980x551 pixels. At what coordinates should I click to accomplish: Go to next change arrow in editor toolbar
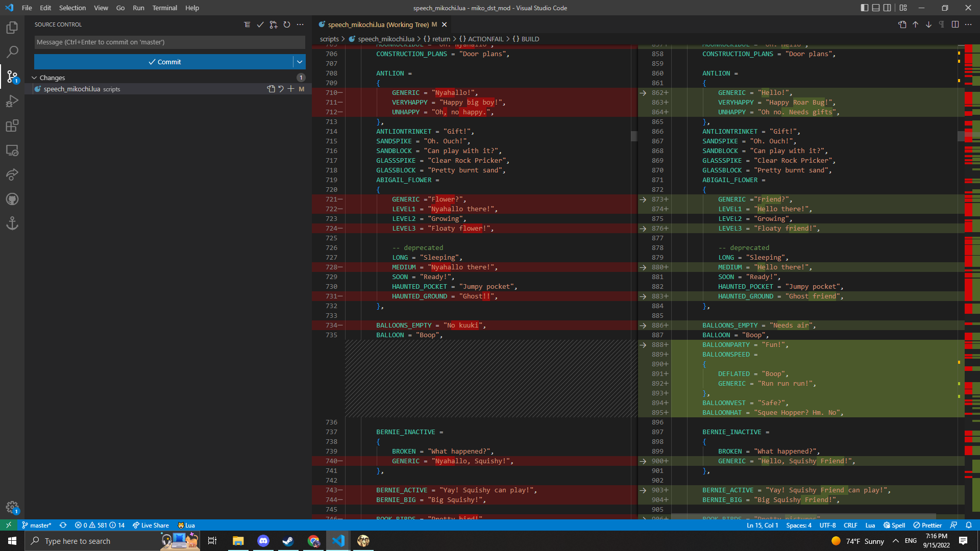coord(928,24)
